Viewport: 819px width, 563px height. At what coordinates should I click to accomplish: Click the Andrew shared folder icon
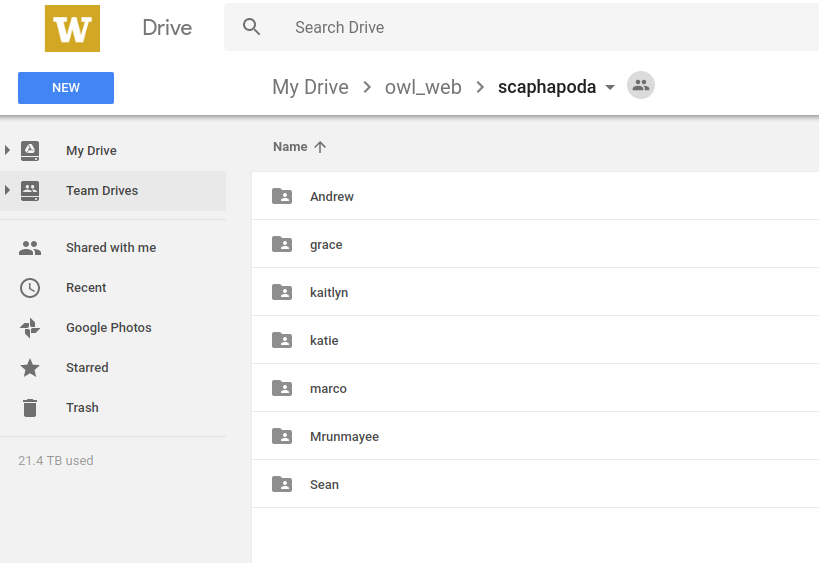(283, 197)
